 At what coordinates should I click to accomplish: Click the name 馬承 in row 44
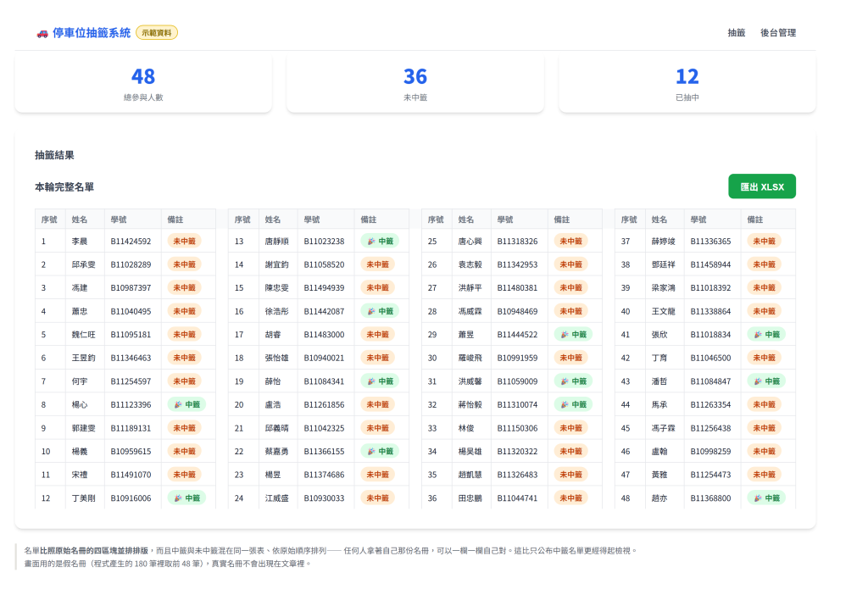(x=659, y=404)
